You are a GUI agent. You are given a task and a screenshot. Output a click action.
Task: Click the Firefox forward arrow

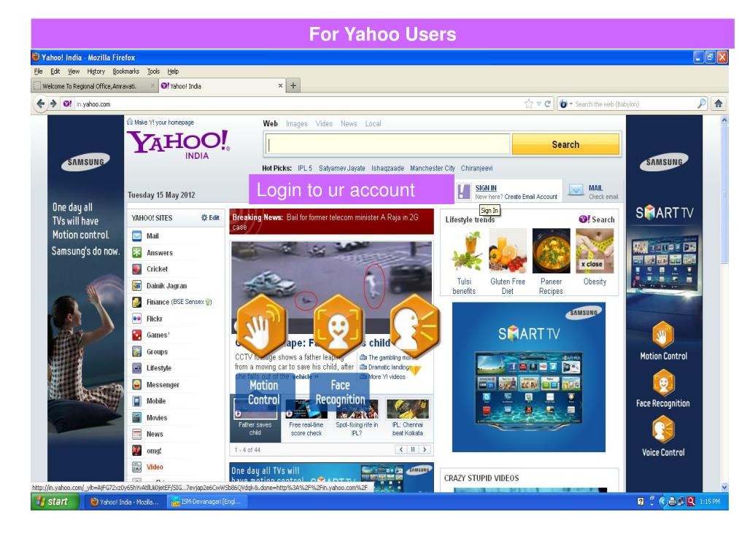click(x=53, y=104)
